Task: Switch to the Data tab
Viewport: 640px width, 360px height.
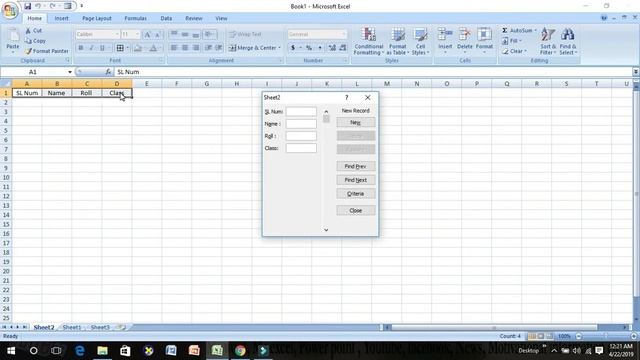Action: pos(166,18)
